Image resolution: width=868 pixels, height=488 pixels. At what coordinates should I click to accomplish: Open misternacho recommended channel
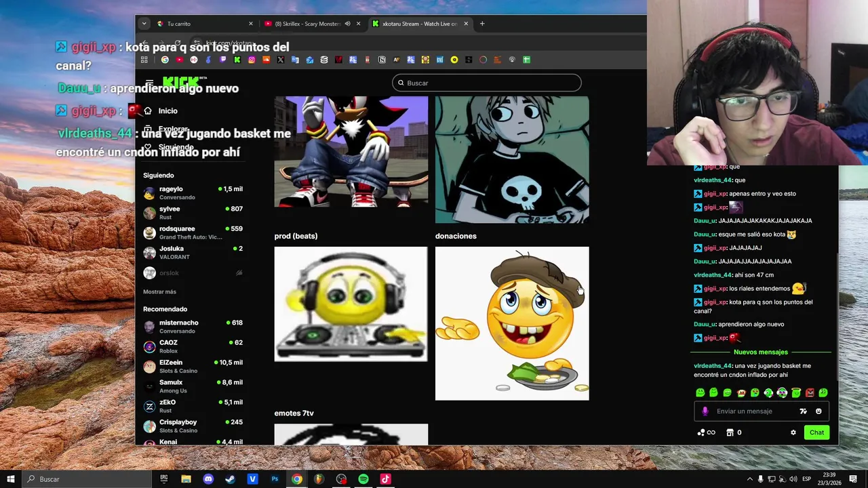pyautogui.click(x=193, y=327)
